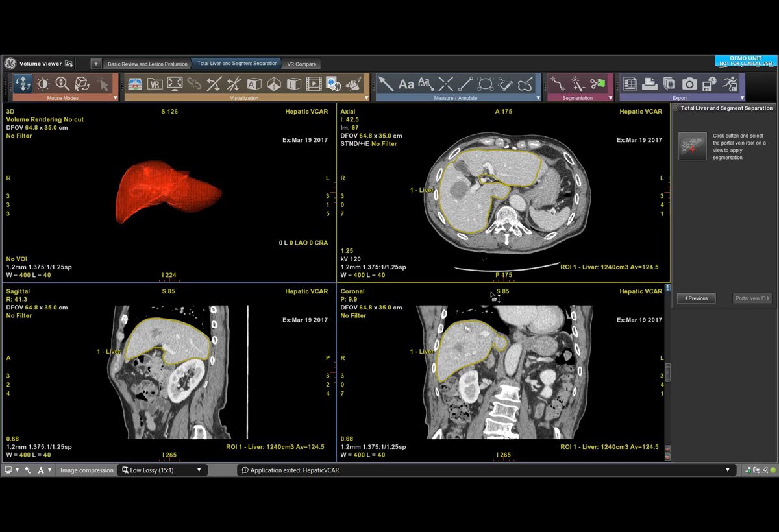The image size is (779, 532).
Task: Click the red 3D liver rendering
Action: pyautogui.click(x=168, y=193)
